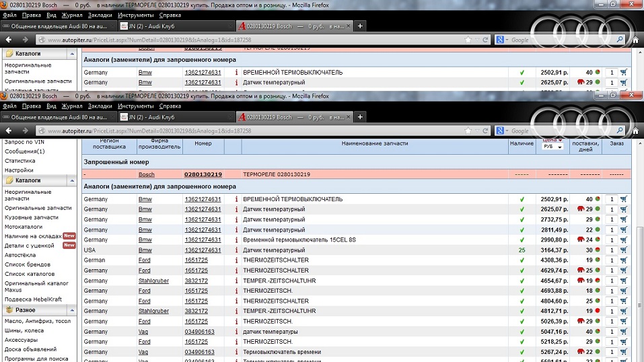
Task: Open the Bosch link in the pink requested-number row
Action: click(146, 174)
